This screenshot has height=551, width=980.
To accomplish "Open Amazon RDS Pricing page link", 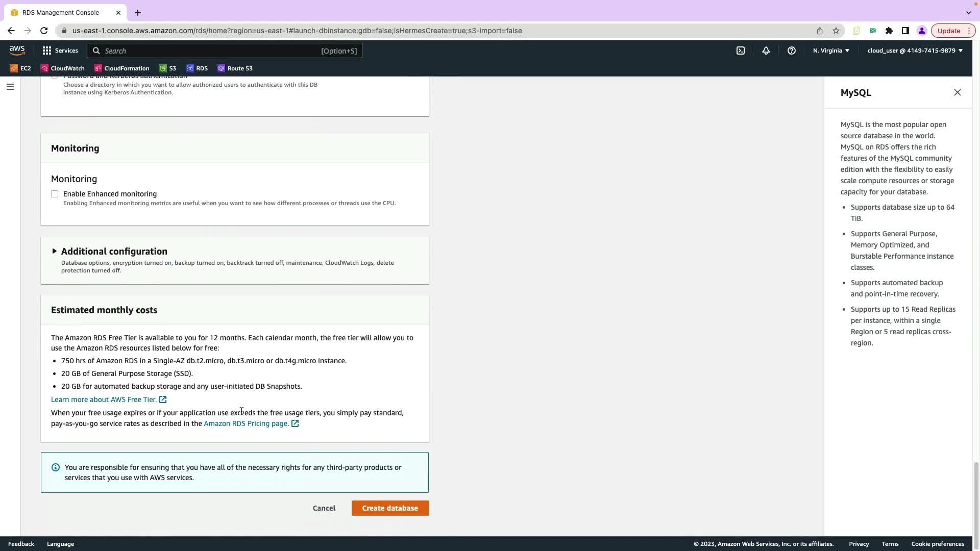I will coord(246,423).
